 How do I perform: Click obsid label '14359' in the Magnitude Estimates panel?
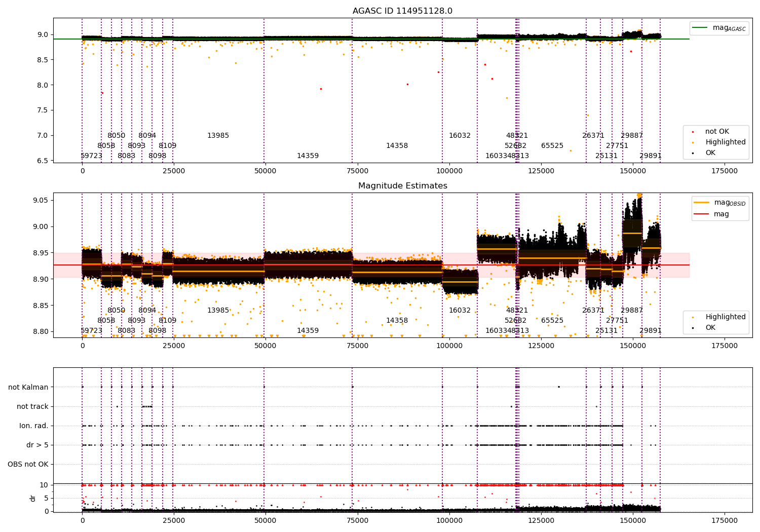(308, 331)
